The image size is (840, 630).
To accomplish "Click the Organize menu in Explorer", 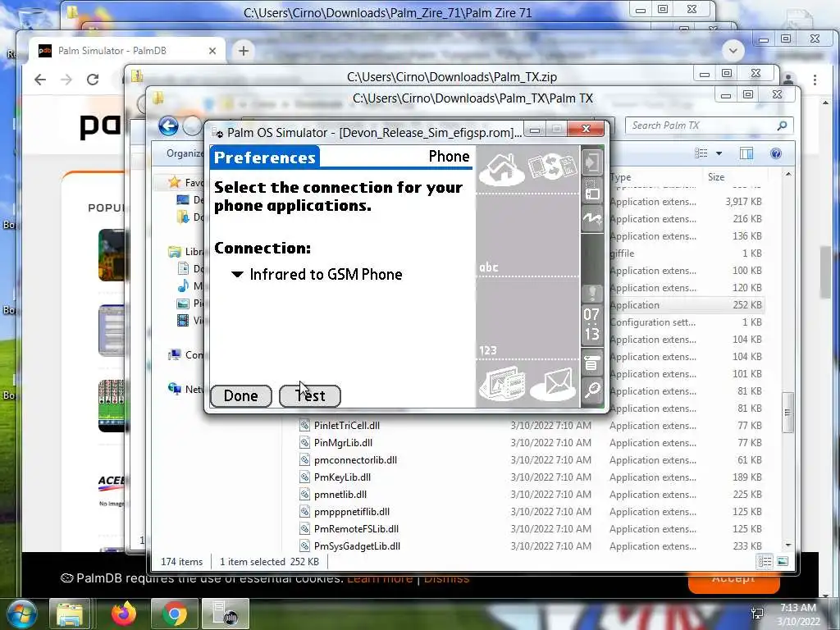I will (x=185, y=153).
